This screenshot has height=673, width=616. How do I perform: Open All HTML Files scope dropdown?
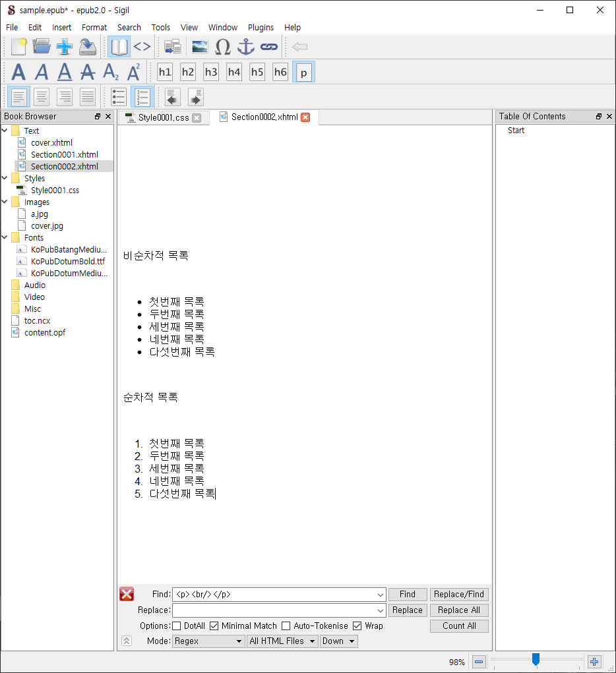282,641
